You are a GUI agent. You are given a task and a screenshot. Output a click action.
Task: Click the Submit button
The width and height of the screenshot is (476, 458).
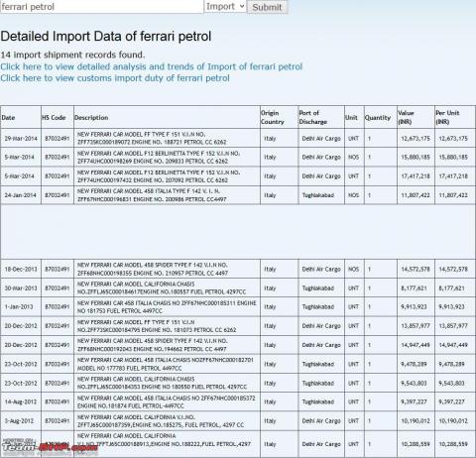267,7
